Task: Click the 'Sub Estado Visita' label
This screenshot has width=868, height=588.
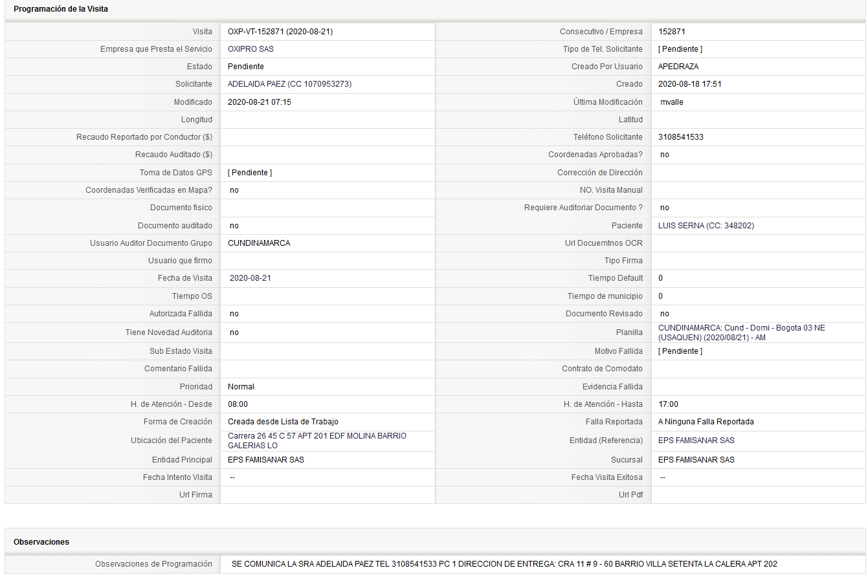Action: tap(181, 351)
